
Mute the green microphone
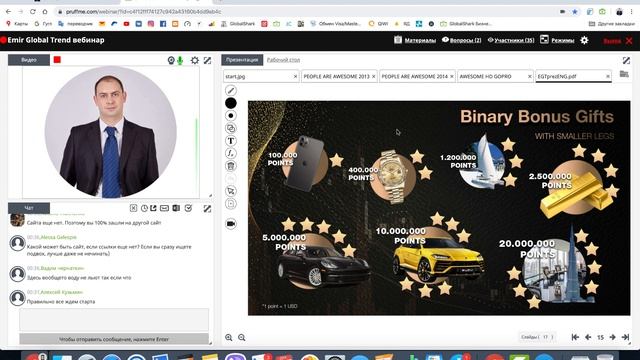coord(180,60)
